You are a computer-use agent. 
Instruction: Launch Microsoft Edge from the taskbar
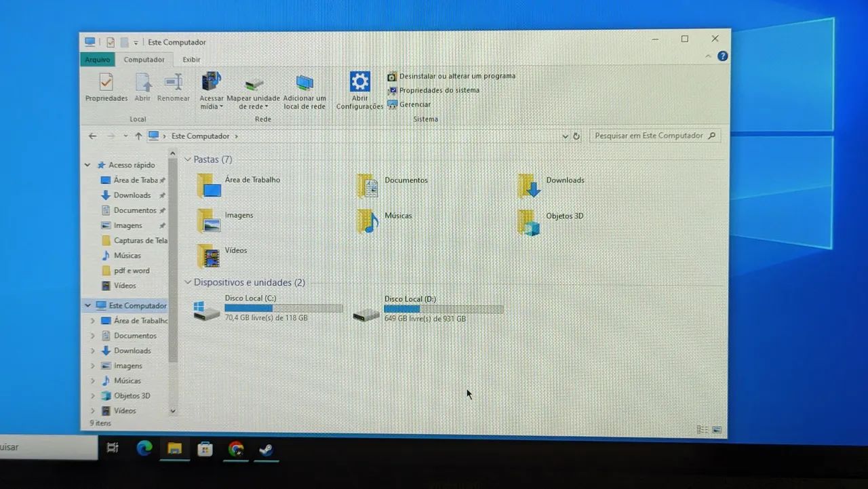pos(144,448)
